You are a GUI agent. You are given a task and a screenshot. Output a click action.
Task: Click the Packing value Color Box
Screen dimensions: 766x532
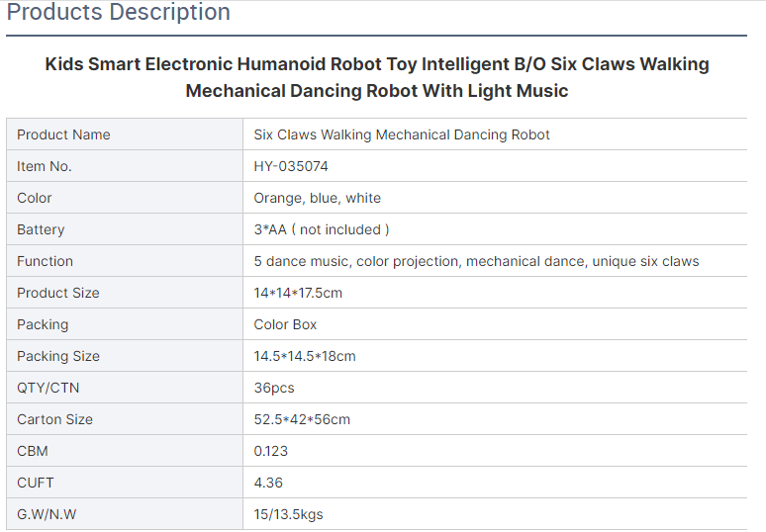pyautogui.click(x=285, y=324)
